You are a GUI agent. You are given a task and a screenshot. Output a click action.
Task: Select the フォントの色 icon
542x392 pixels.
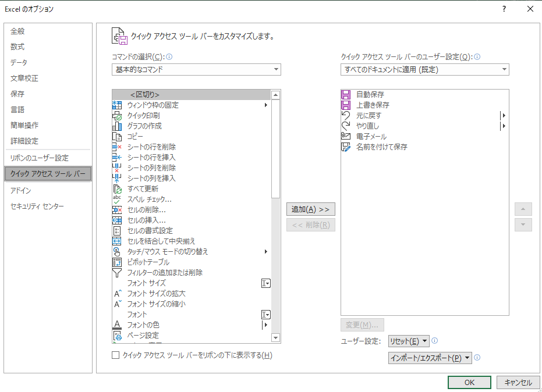pyautogui.click(x=117, y=325)
